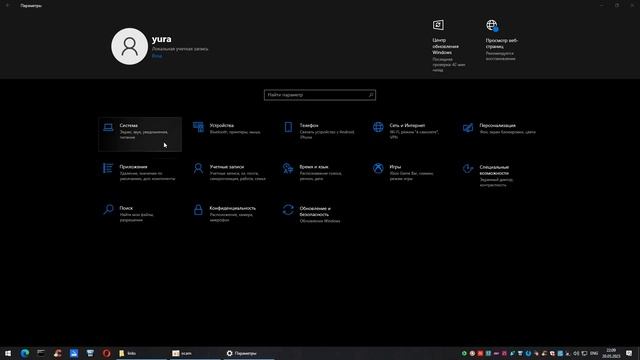Click the yura user avatar picture
The width and height of the screenshot is (640, 360).
(x=129, y=47)
